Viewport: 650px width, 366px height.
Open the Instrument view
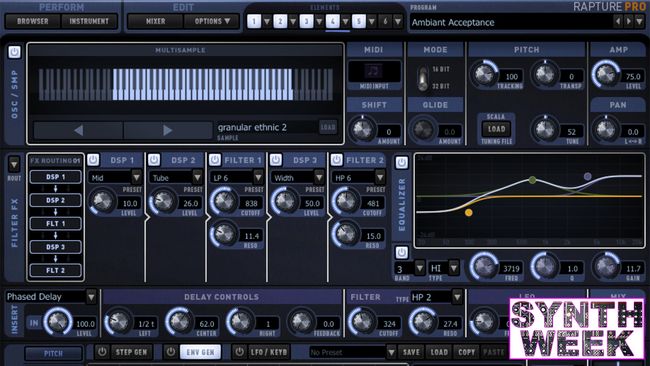click(89, 21)
